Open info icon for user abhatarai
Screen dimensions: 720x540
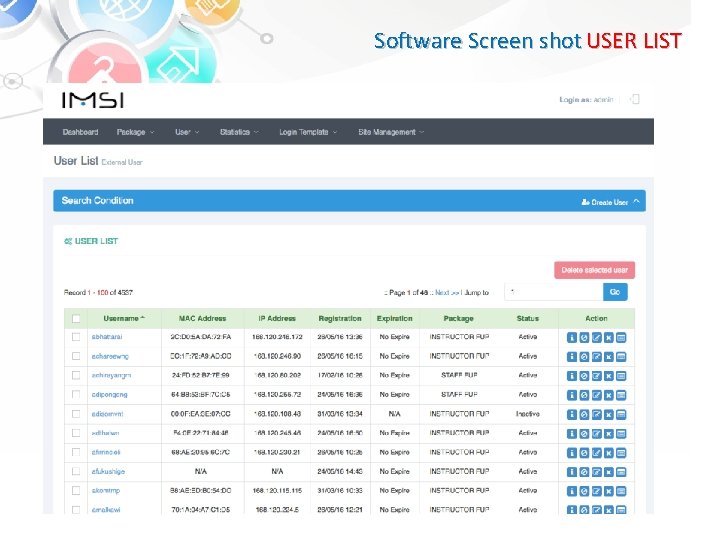[572, 338]
